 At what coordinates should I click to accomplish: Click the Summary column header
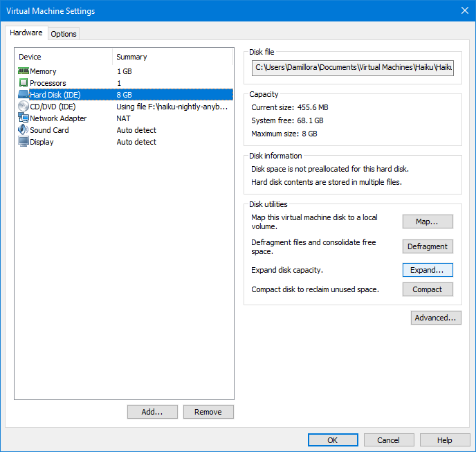point(172,57)
